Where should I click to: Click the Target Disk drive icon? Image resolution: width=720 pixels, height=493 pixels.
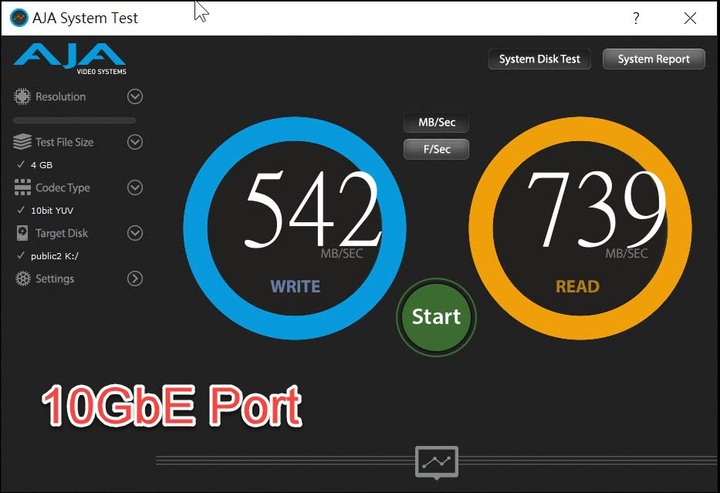coord(22,233)
